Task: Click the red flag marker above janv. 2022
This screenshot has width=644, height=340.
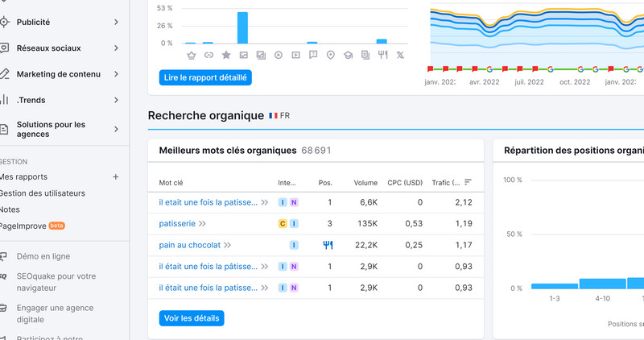Action: pos(430,69)
